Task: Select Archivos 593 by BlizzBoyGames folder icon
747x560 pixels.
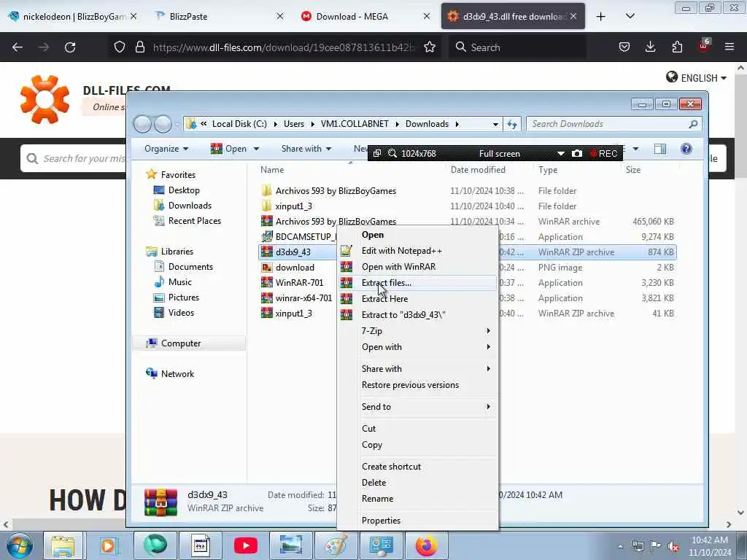Action: 267,191
